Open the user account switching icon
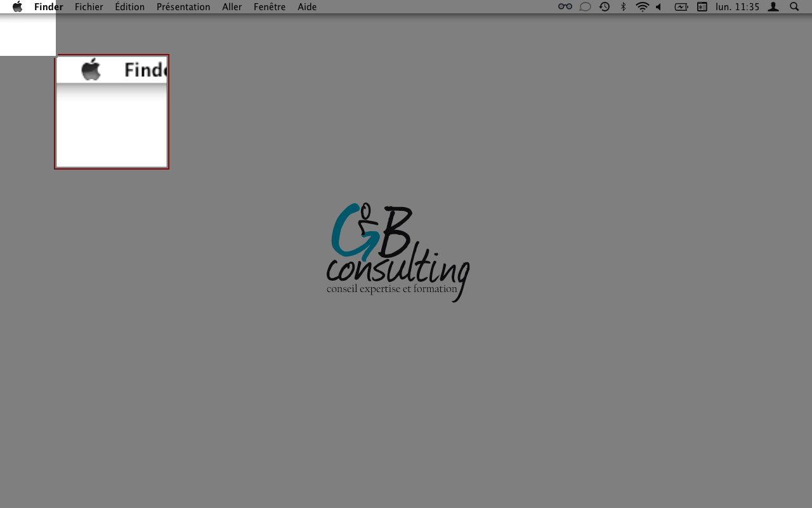The height and width of the screenshot is (508, 812). coord(773,7)
